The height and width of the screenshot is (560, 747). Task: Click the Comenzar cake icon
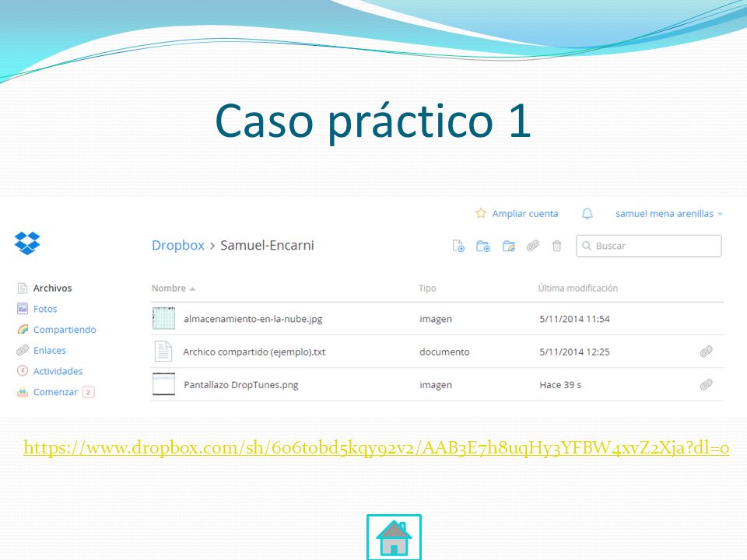coord(23,392)
